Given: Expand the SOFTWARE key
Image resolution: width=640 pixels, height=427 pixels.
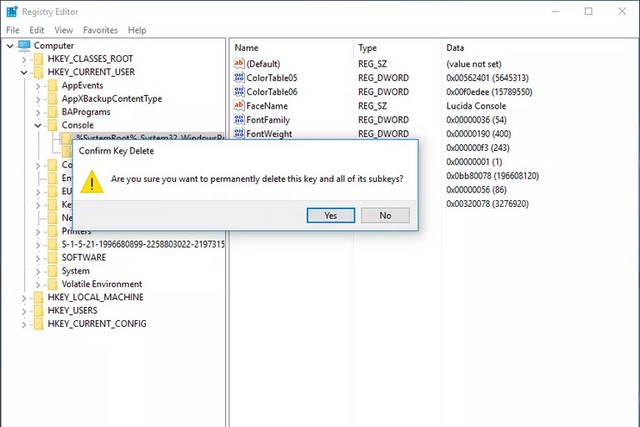Looking at the screenshot, I should coord(38,258).
